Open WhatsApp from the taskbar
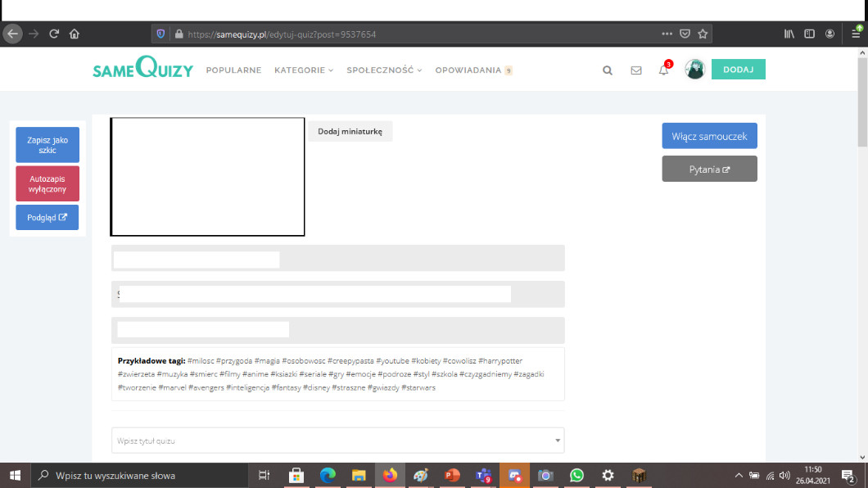 (576, 475)
